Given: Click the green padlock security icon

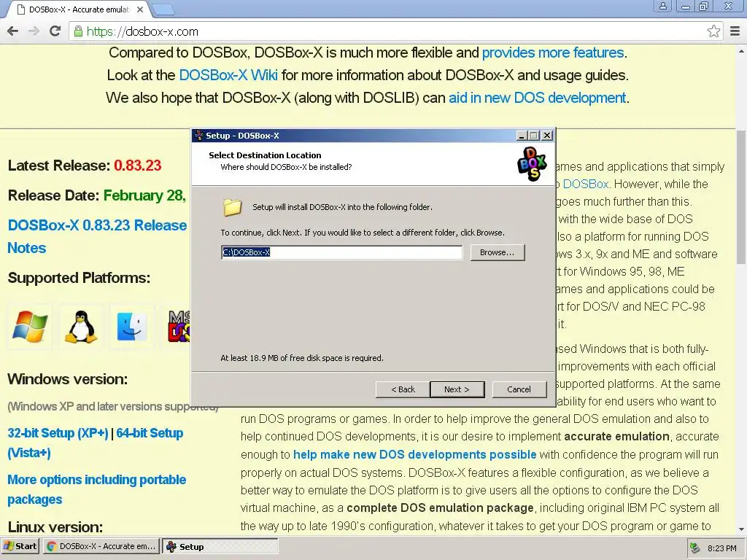Looking at the screenshot, I should coord(78,31).
